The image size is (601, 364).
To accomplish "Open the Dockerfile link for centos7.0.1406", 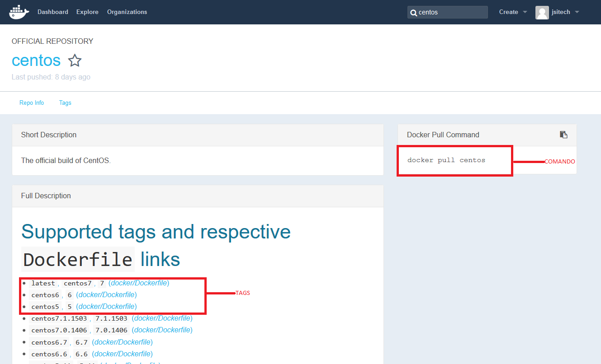I will 162,330.
